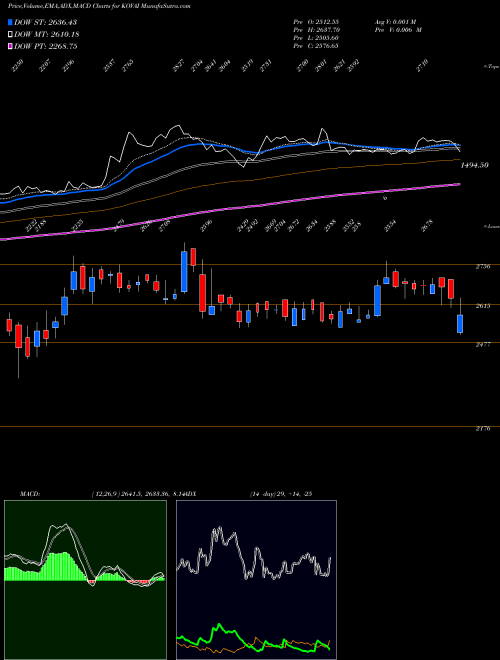The width and height of the screenshot is (500, 660).
Task: Click the 1494.50 price label beside EMA chart
Action: pyautogui.click(x=474, y=165)
